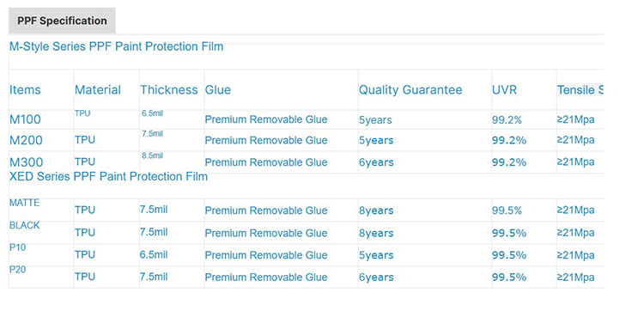Click M-Style Series PPF Paint Protection Film heading
Screen dimensions: 644x311
click(x=116, y=47)
